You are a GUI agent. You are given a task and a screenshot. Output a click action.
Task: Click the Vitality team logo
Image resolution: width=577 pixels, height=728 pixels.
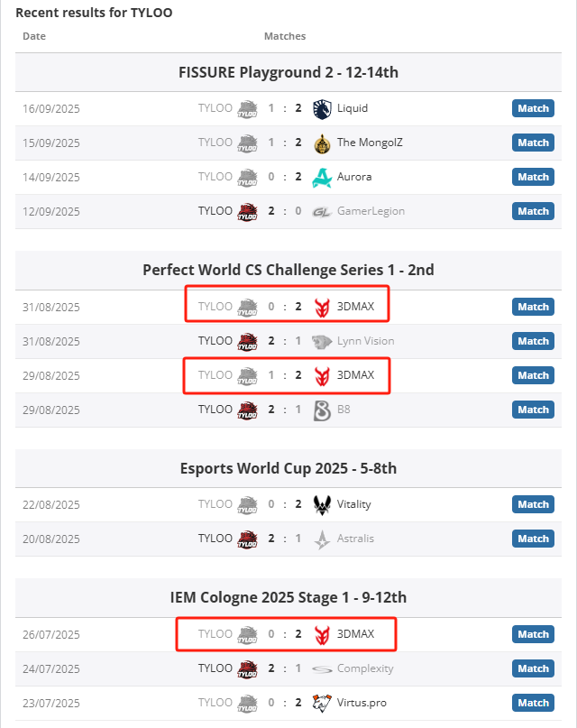[x=322, y=504]
